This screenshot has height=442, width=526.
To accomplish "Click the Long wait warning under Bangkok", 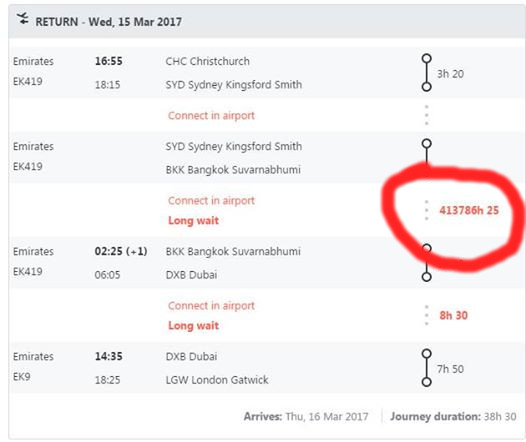I will 194,220.
